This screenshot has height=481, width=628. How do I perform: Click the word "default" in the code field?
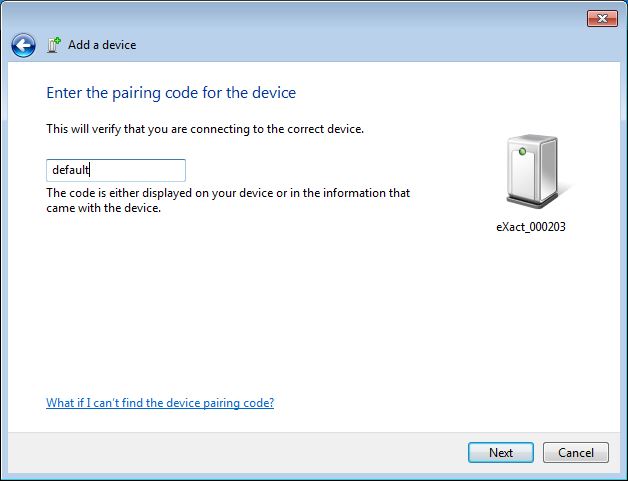click(x=71, y=170)
